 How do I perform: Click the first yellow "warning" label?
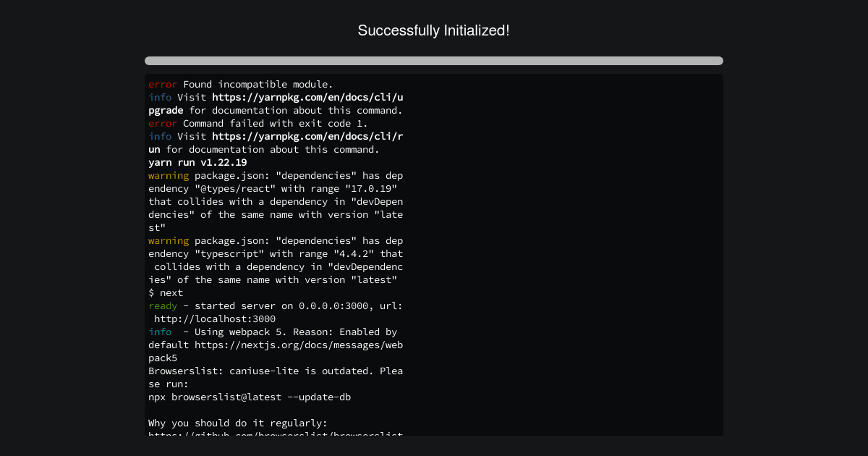click(x=169, y=175)
